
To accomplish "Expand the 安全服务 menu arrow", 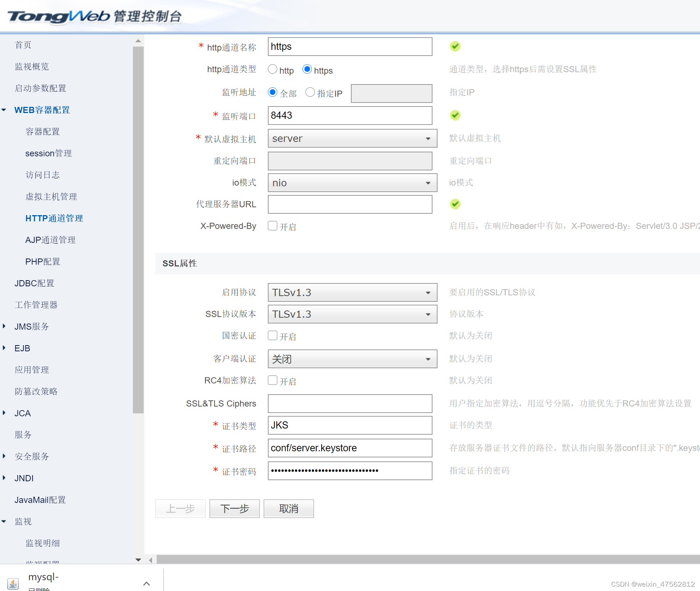I will tap(4, 456).
